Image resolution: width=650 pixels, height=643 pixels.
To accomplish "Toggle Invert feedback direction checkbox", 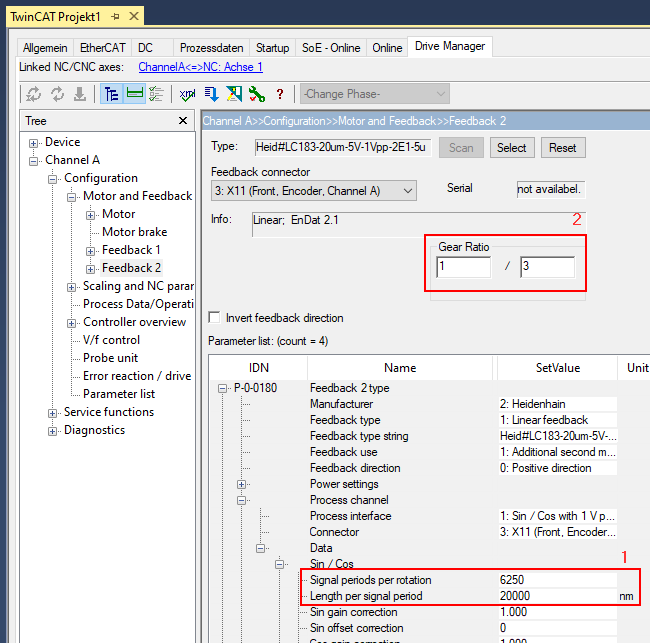I will pos(214,318).
